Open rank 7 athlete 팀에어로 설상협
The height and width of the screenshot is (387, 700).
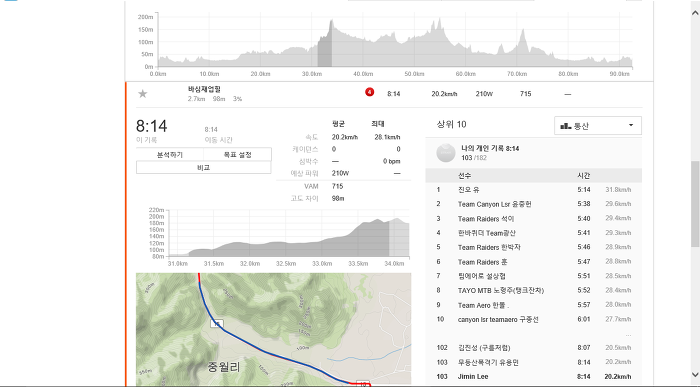pyautogui.click(x=481, y=276)
